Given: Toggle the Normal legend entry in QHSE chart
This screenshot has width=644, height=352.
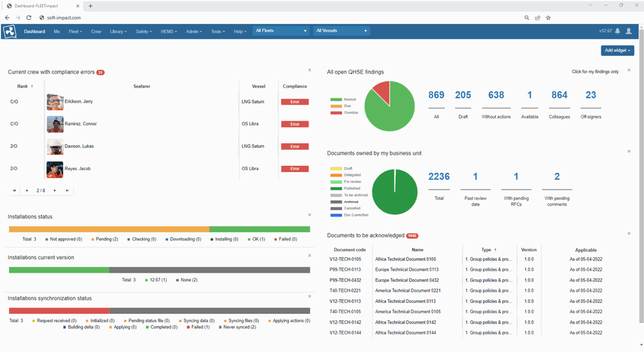Looking at the screenshot, I should [343, 99].
